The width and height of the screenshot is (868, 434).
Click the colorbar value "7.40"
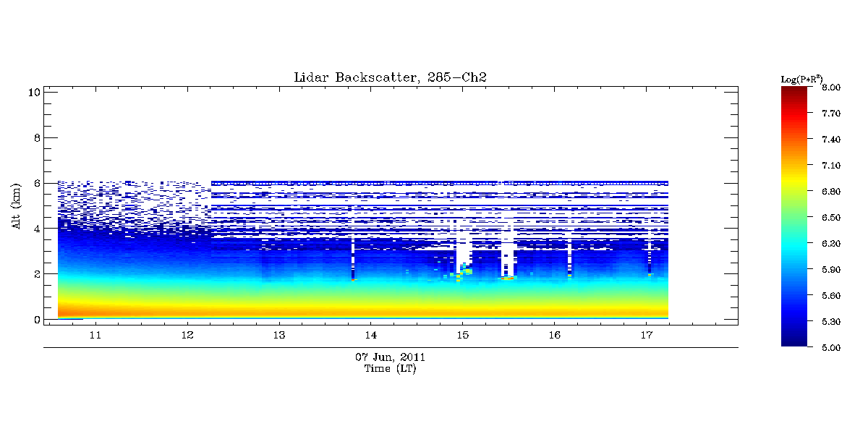pyautogui.click(x=831, y=140)
